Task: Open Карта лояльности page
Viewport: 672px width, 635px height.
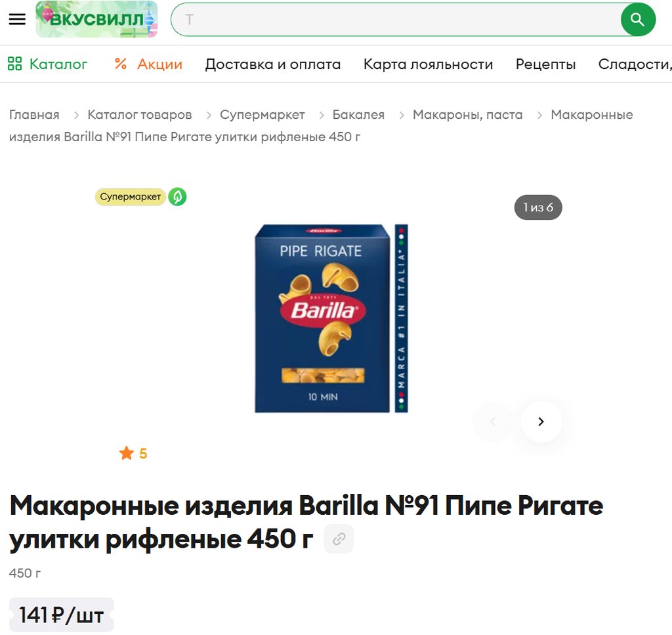Action: click(x=428, y=64)
